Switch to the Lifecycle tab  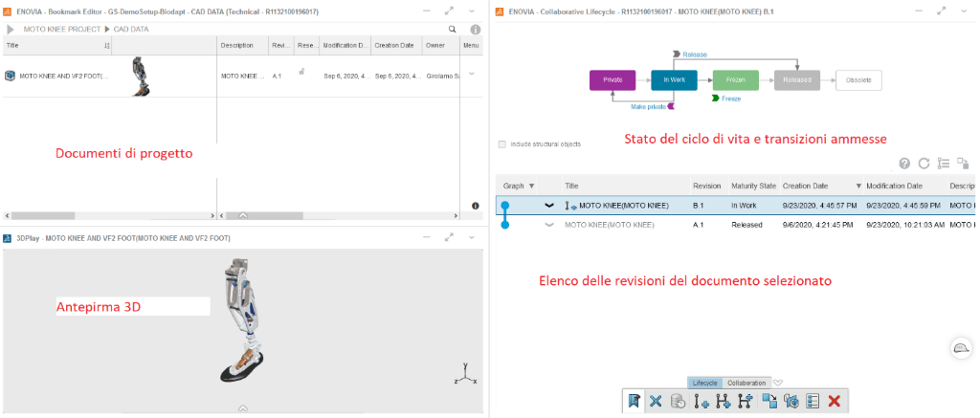pyautogui.click(x=704, y=383)
